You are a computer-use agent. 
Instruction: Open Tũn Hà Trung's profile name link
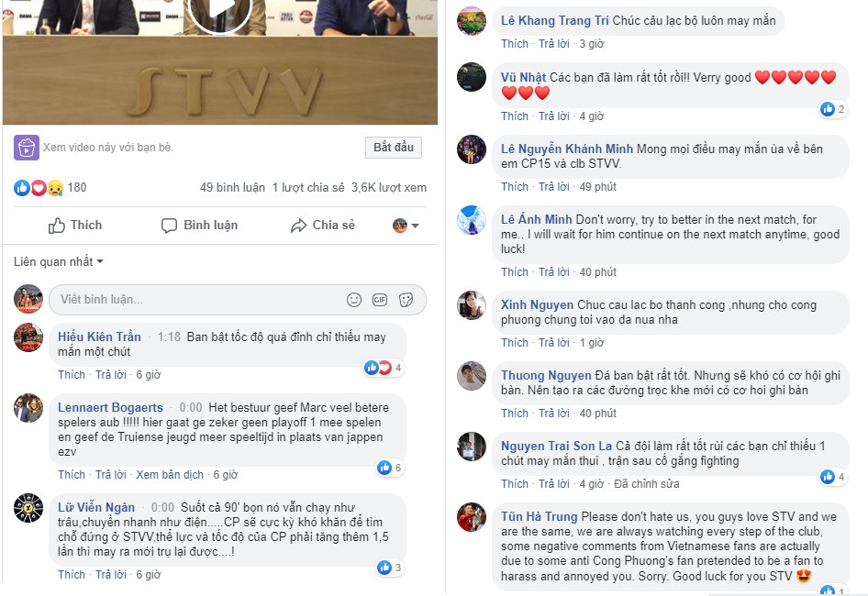click(x=540, y=517)
